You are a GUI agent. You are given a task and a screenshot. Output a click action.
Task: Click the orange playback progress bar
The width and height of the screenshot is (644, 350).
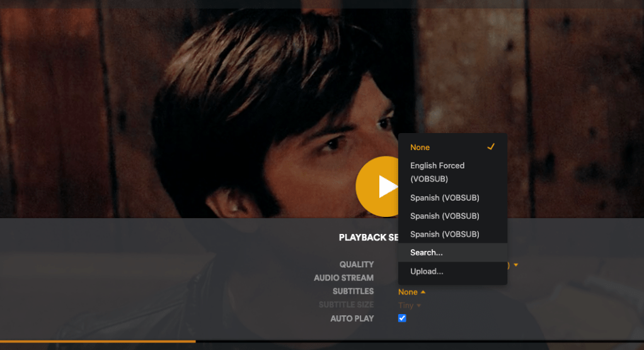point(98,341)
